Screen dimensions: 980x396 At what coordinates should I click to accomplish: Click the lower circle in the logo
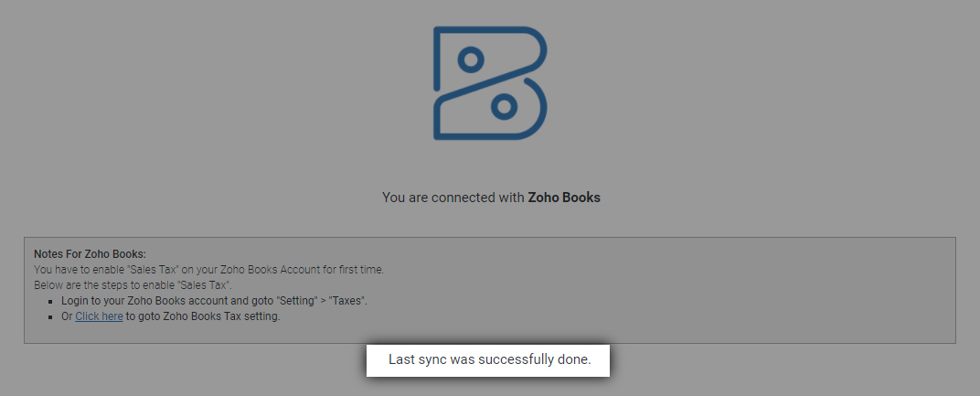(x=503, y=106)
